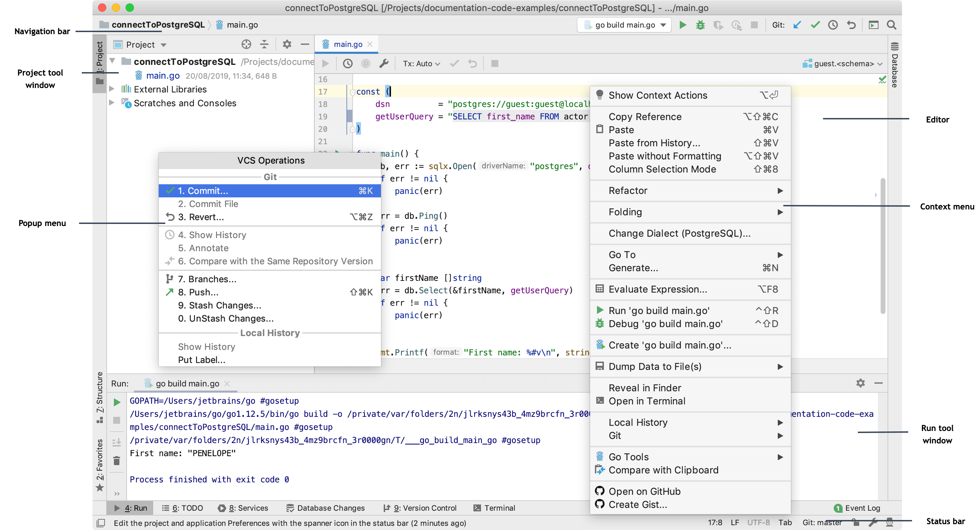The width and height of the screenshot is (980, 530).
Task: Start debugging with the green bug icon
Action: [x=700, y=25]
